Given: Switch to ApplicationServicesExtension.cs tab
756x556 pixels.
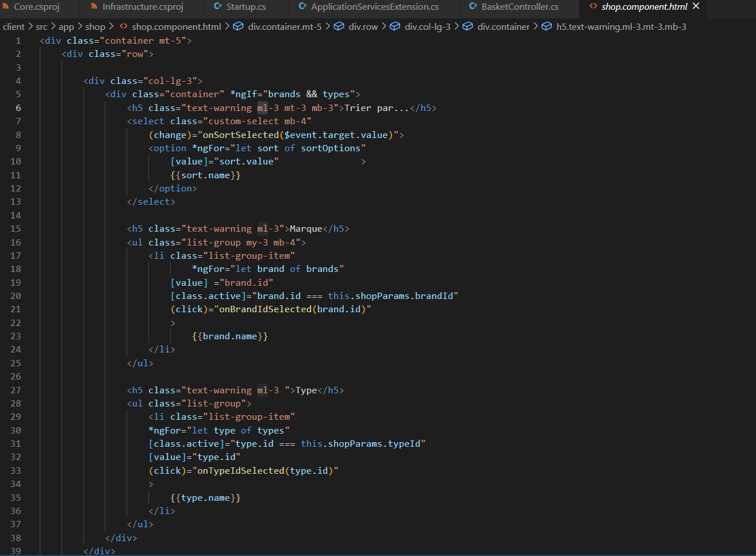Looking at the screenshot, I should [x=375, y=7].
